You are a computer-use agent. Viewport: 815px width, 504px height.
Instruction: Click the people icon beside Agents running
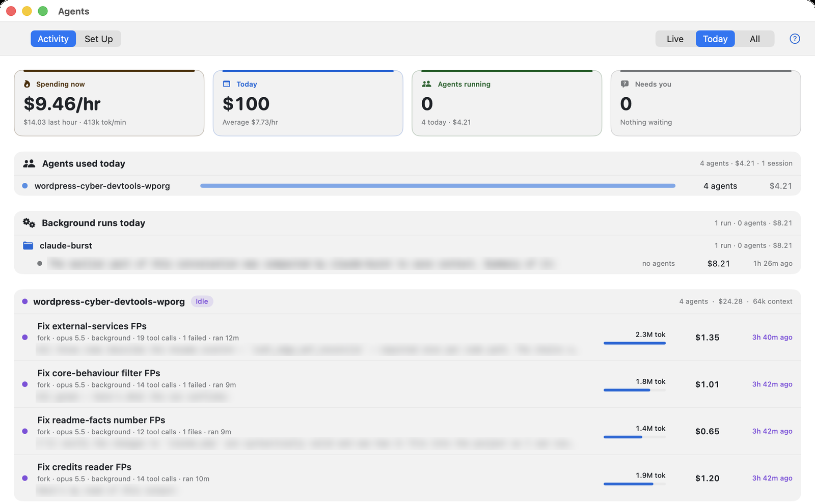pyautogui.click(x=427, y=84)
